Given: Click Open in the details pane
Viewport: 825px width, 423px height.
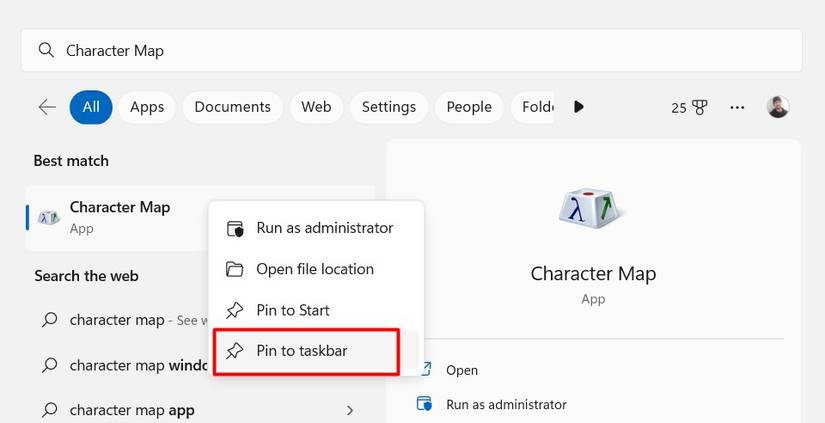Looking at the screenshot, I should pos(461,370).
